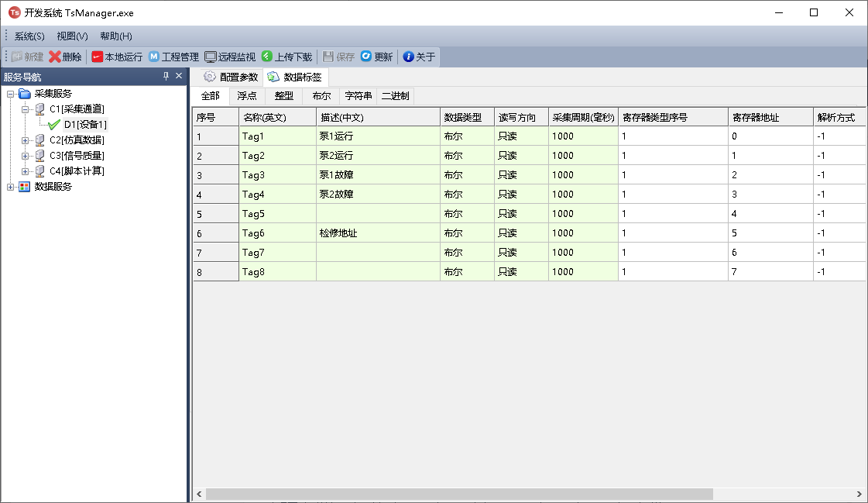Pin the 服务导航 panel
The image size is (868, 503).
coord(166,76)
